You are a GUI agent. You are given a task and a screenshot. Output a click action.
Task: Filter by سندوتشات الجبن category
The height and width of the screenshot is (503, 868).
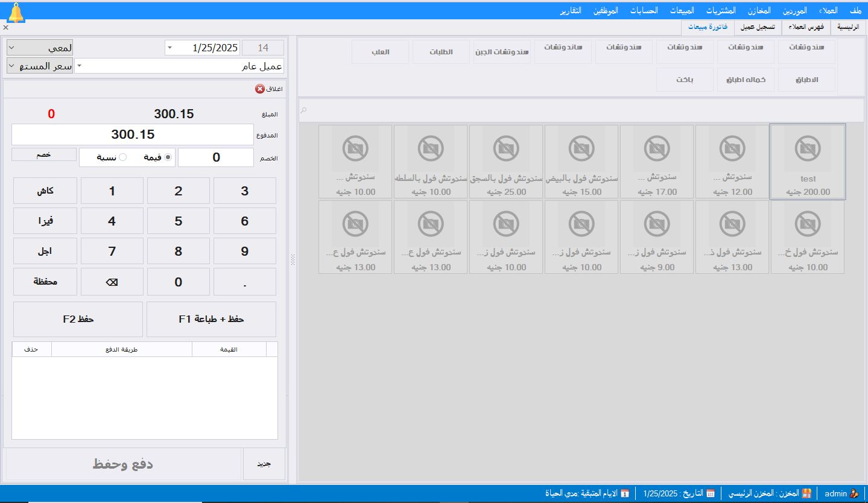click(502, 52)
